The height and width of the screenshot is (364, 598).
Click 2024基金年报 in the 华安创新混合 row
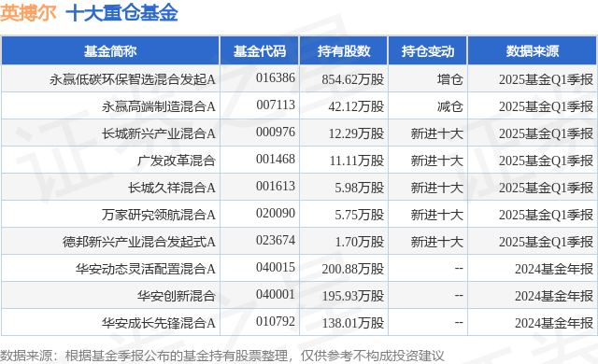pos(554,296)
